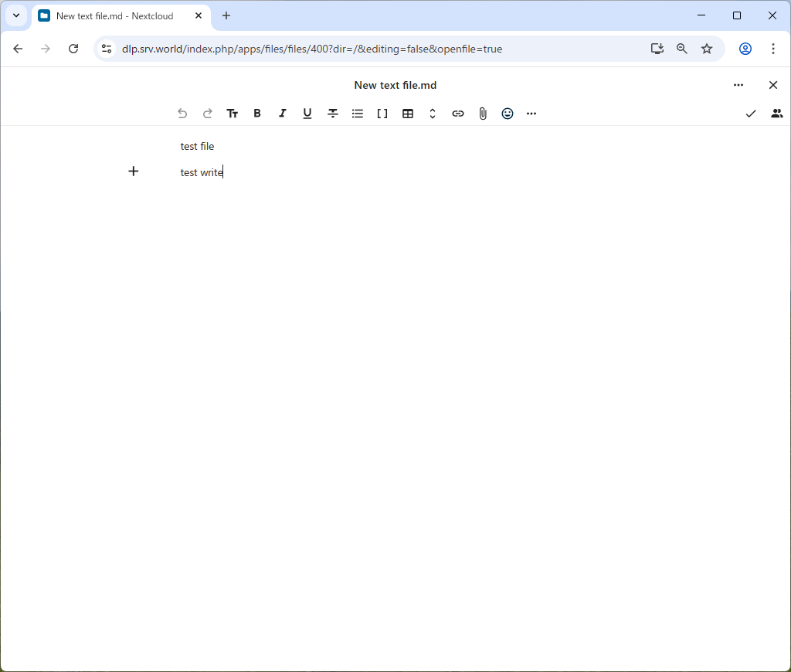791x672 pixels.
Task: Toggle Italic formatting
Action: point(283,114)
